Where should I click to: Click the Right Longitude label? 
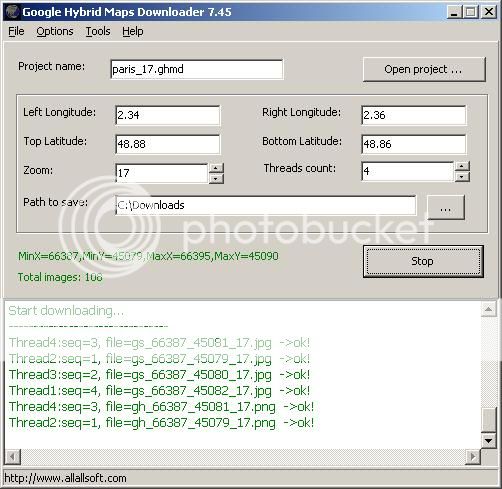[301, 112]
